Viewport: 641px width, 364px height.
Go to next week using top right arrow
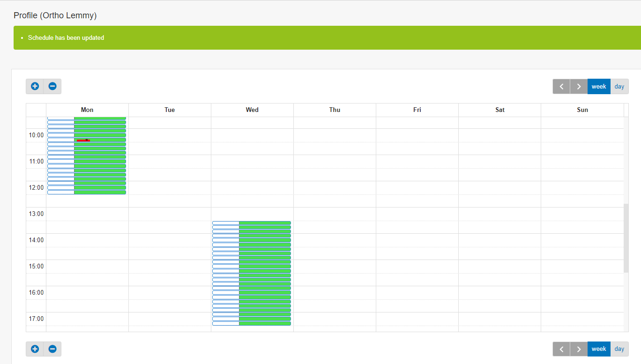(579, 87)
